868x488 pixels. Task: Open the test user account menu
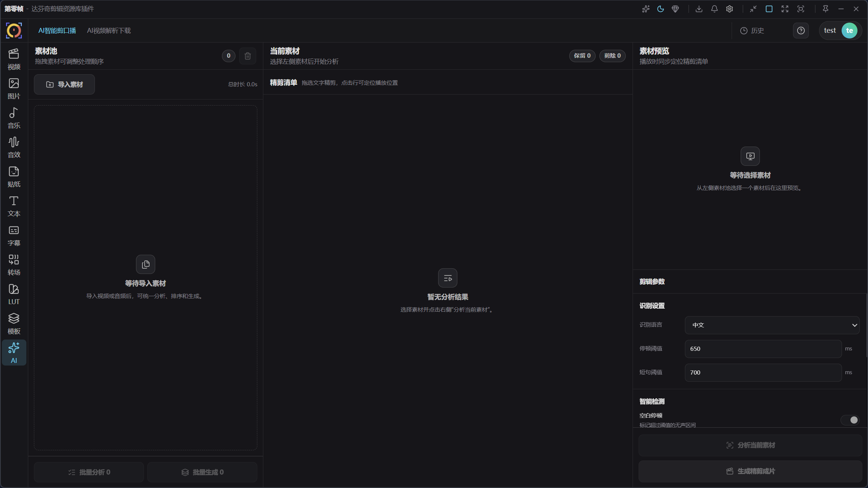pos(840,31)
